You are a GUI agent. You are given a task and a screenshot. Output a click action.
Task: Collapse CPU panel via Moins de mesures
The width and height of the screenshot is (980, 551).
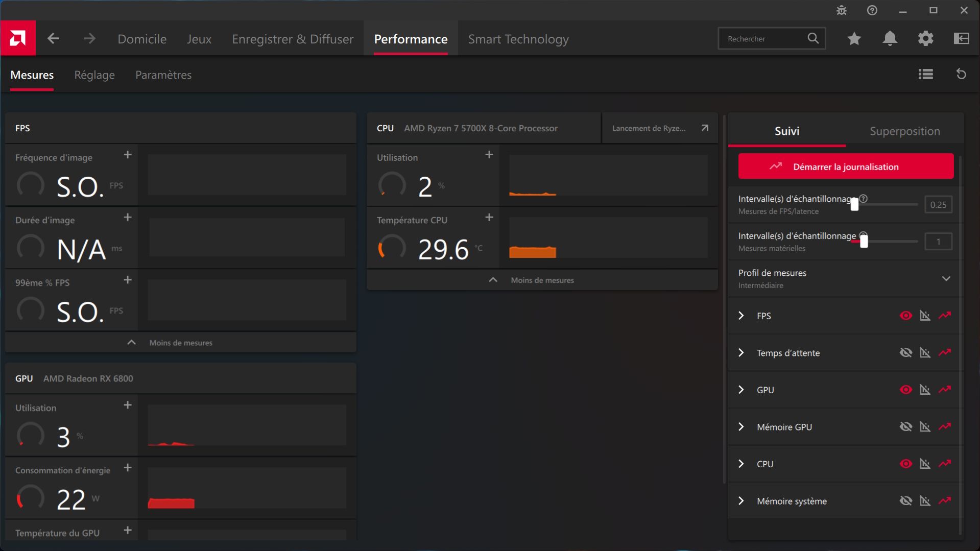[542, 280]
